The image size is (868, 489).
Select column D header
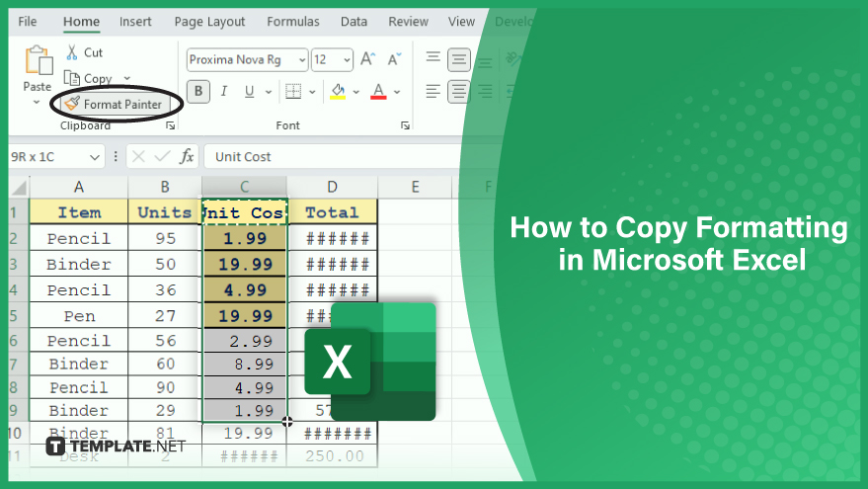pos(332,187)
